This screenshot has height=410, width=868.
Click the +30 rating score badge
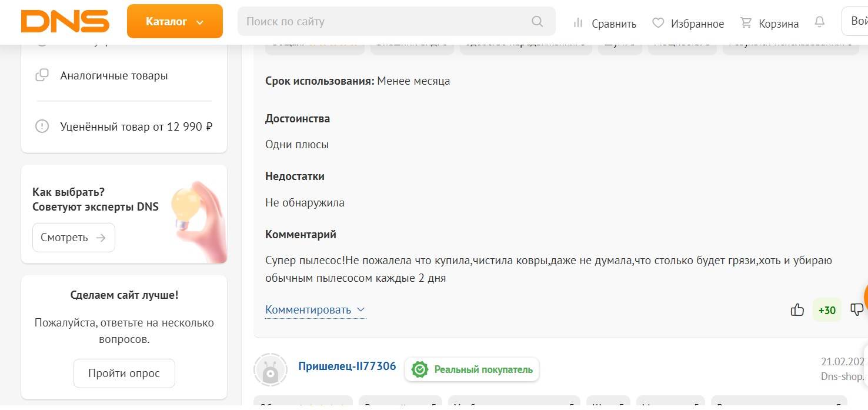click(x=827, y=310)
